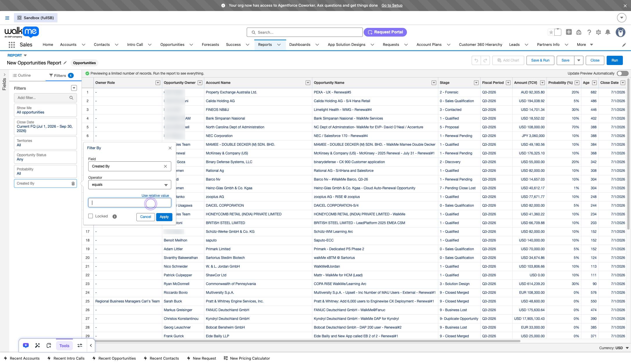
Task: Click the magic wand icon in bottom toolbar
Action: tap(37, 345)
